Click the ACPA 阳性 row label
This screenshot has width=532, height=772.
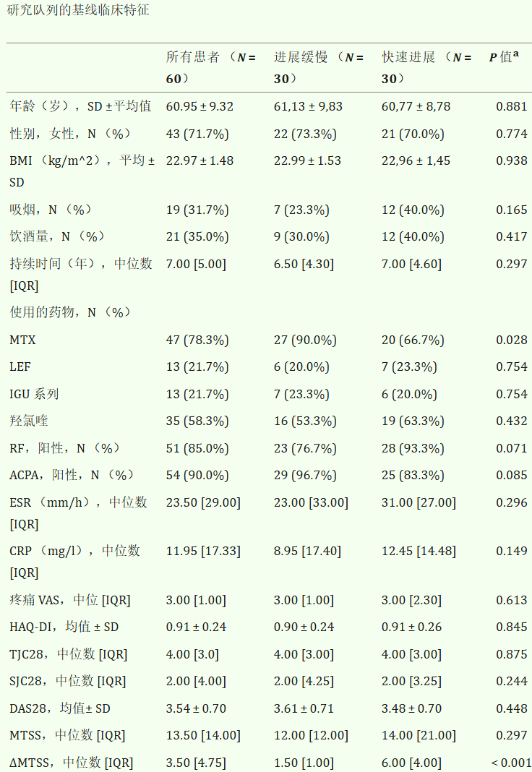[72, 475]
